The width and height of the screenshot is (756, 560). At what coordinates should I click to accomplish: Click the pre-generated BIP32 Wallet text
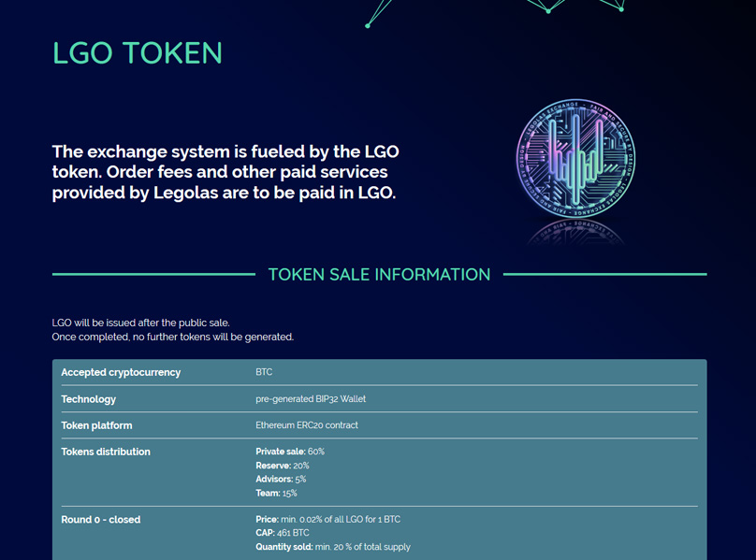point(311,399)
